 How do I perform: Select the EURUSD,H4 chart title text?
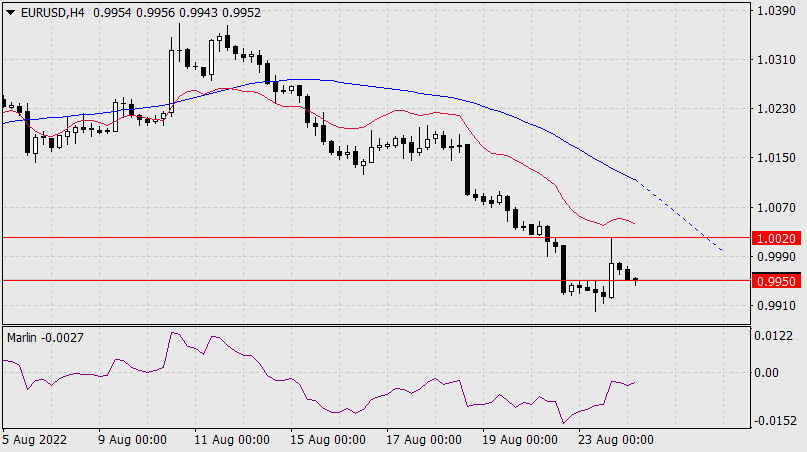52,13
